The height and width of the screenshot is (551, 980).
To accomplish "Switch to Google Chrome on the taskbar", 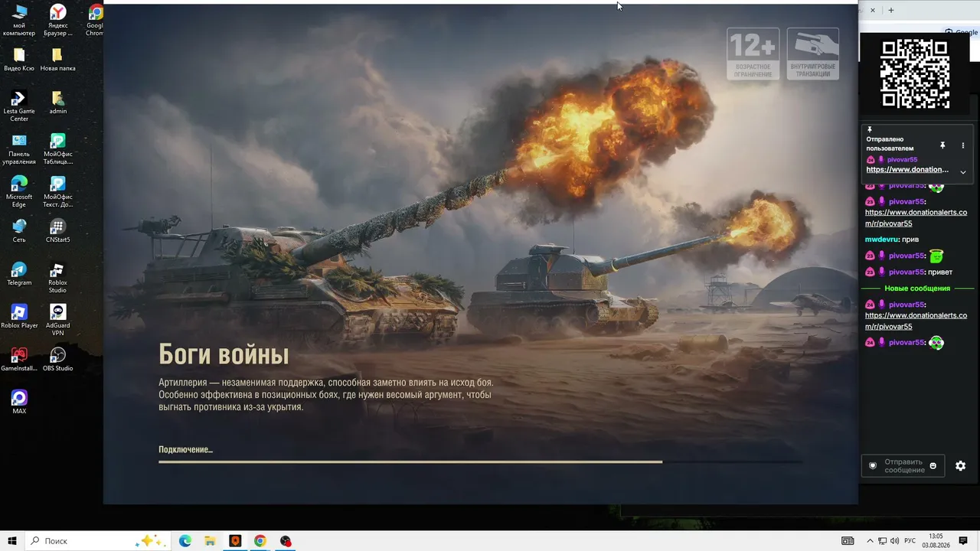I will coord(260,541).
